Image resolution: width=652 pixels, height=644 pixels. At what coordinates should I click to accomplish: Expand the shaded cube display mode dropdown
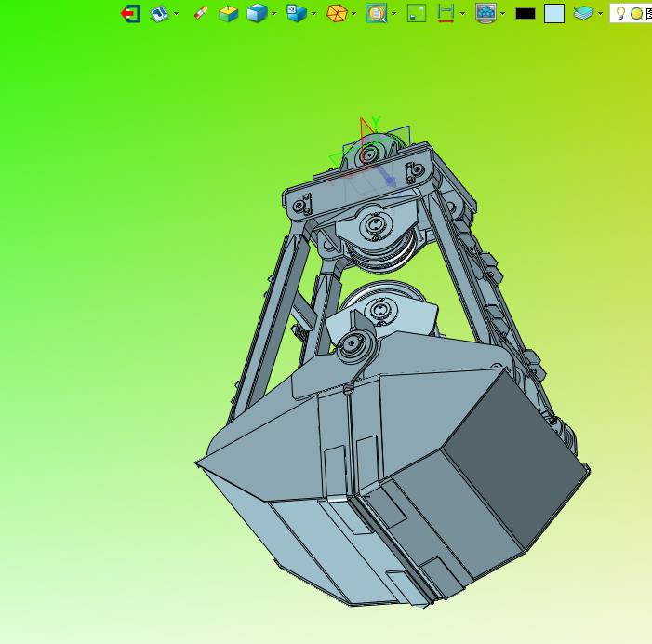click(273, 14)
